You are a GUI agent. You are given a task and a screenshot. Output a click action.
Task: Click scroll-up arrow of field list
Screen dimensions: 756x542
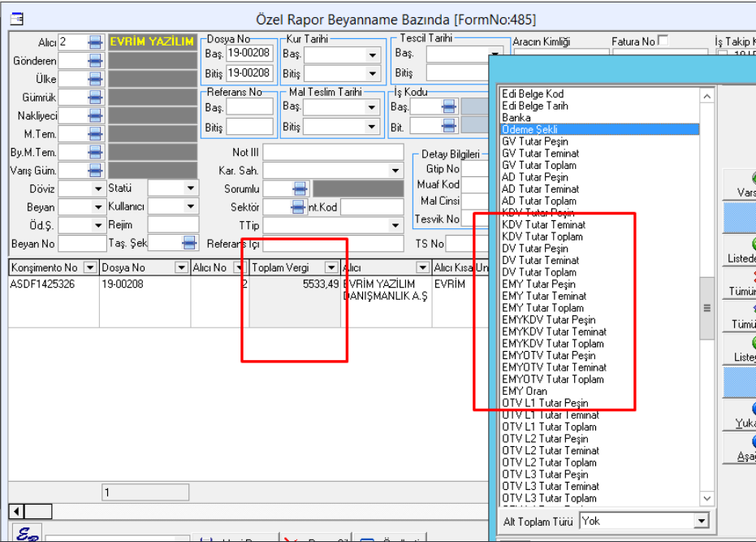(x=706, y=96)
